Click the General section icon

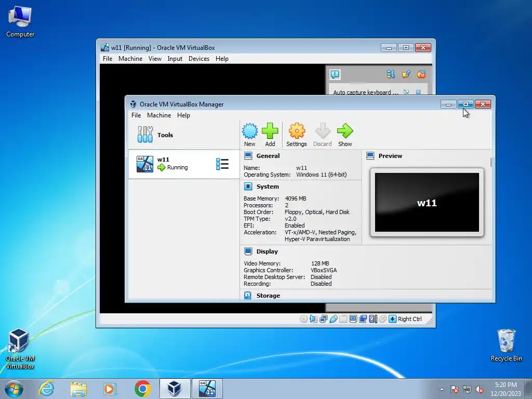click(x=248, y=156)
